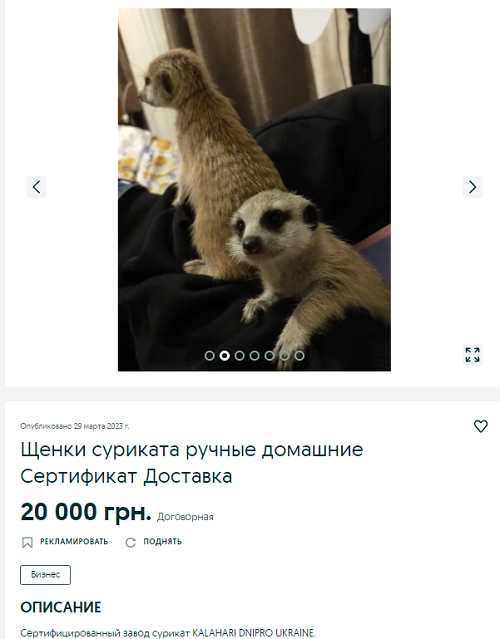The height and width of the screenshot is (639, 500).
Task: Click the ОПИСАНИЕ section heading
Action: [x=61, y=607]
